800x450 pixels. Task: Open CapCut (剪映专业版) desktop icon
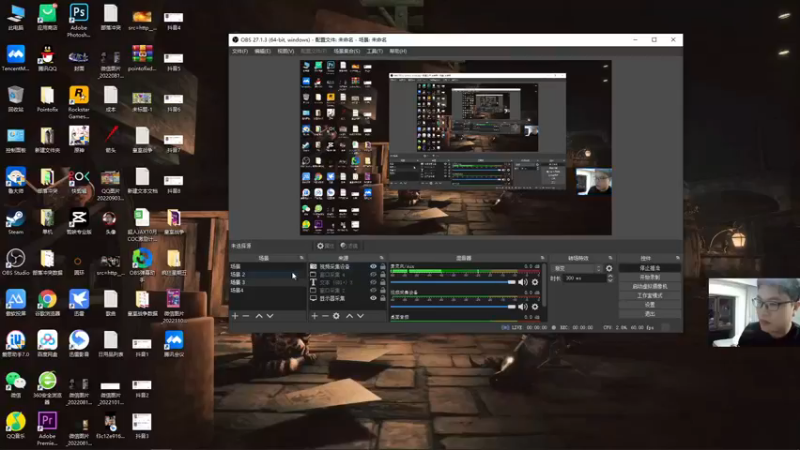click(x=79, y=222)
